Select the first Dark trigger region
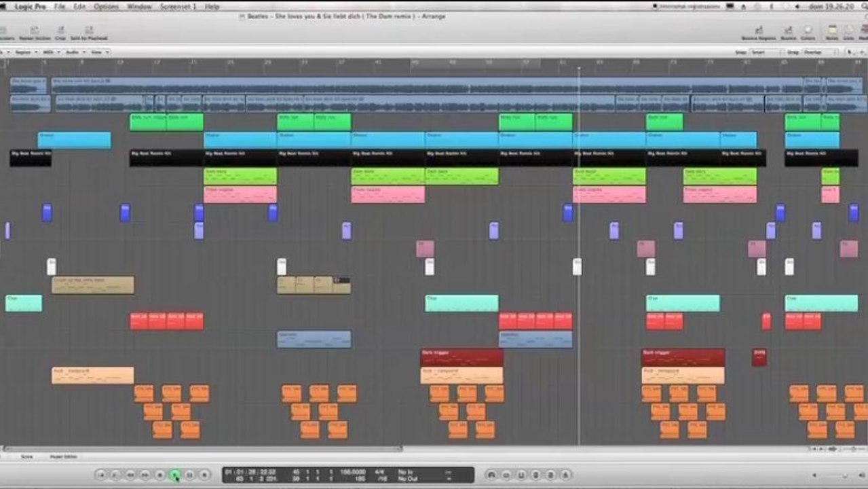Viewport: 868px width, 489px height. point(461,357)
